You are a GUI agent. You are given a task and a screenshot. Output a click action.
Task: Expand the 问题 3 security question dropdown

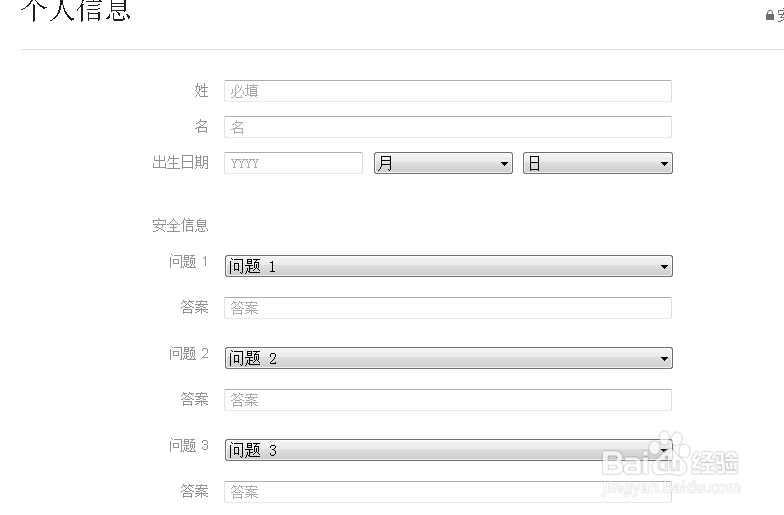[448, 450]
